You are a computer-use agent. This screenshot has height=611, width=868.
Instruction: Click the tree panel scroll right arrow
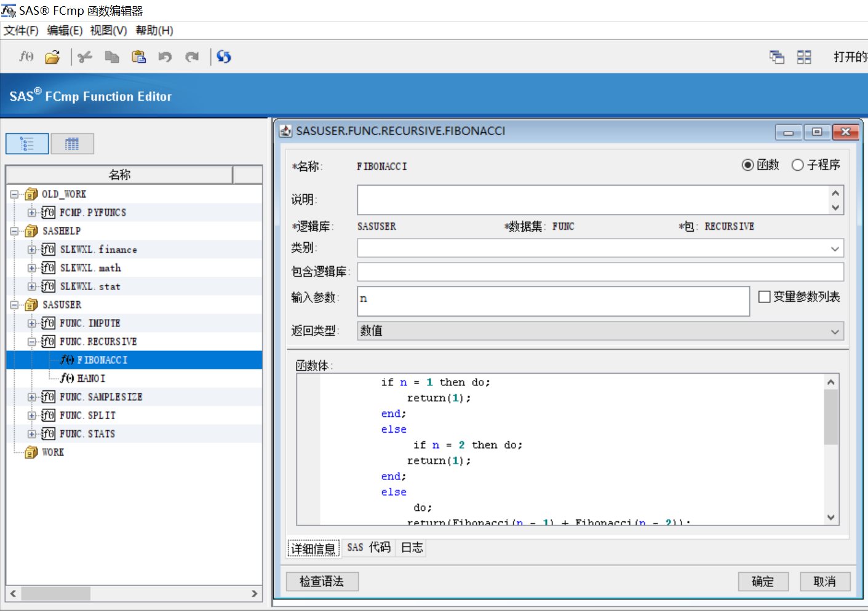click(255, 594)
